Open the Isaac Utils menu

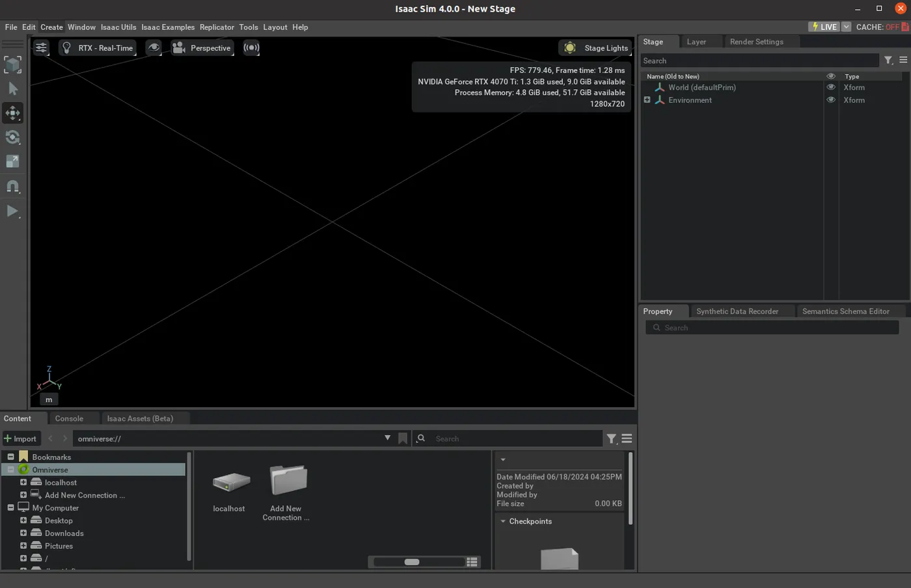pyautogui.click(x=118, y=27)
